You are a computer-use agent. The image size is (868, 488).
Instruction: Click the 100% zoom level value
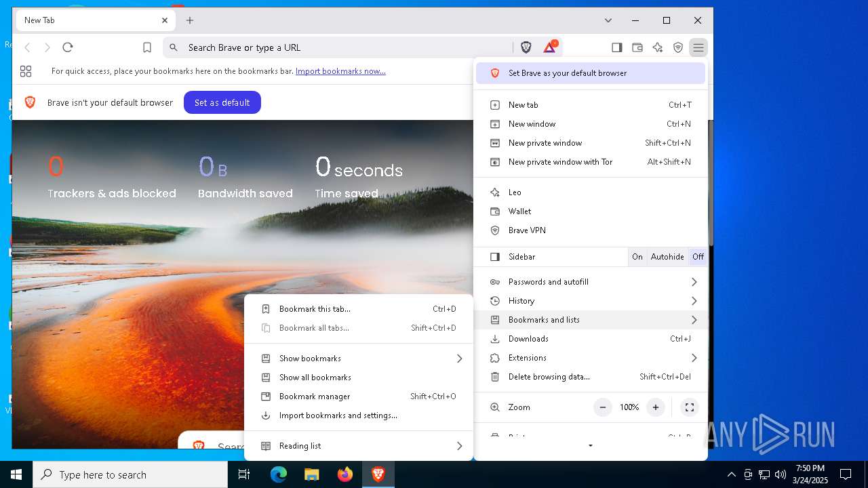pyautogui.click(x=629, y=407)
